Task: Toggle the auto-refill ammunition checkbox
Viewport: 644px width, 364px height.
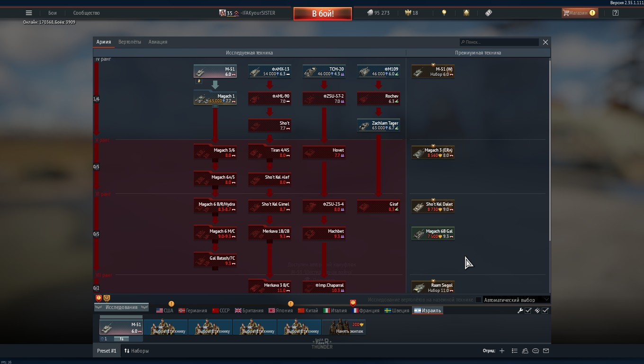Action: (x=545, y=310)
